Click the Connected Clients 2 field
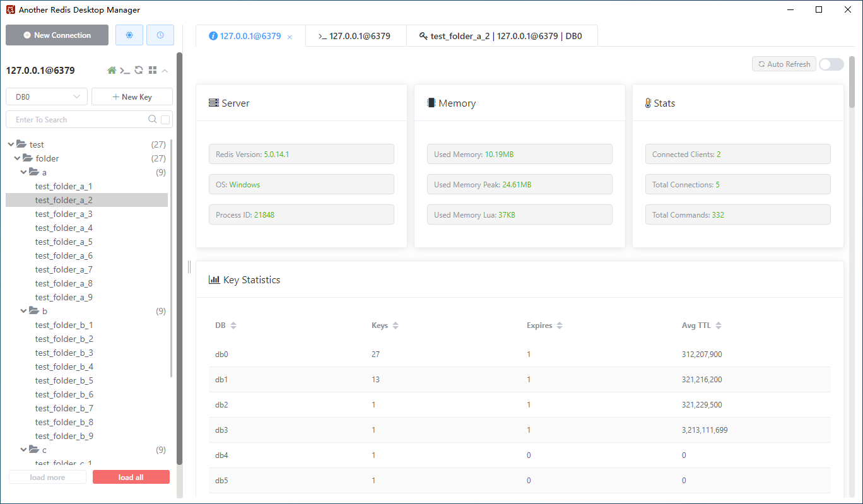 (x=738, y=154)
